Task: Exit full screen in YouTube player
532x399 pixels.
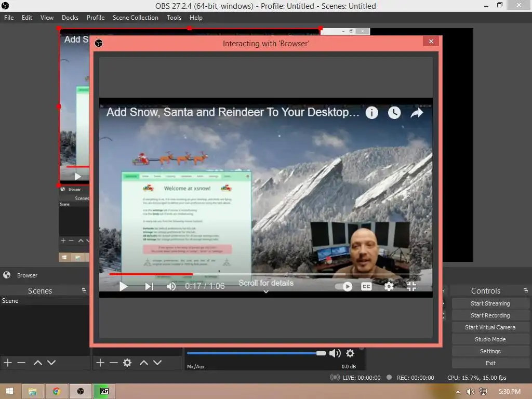Action: (x=411, y=286)
